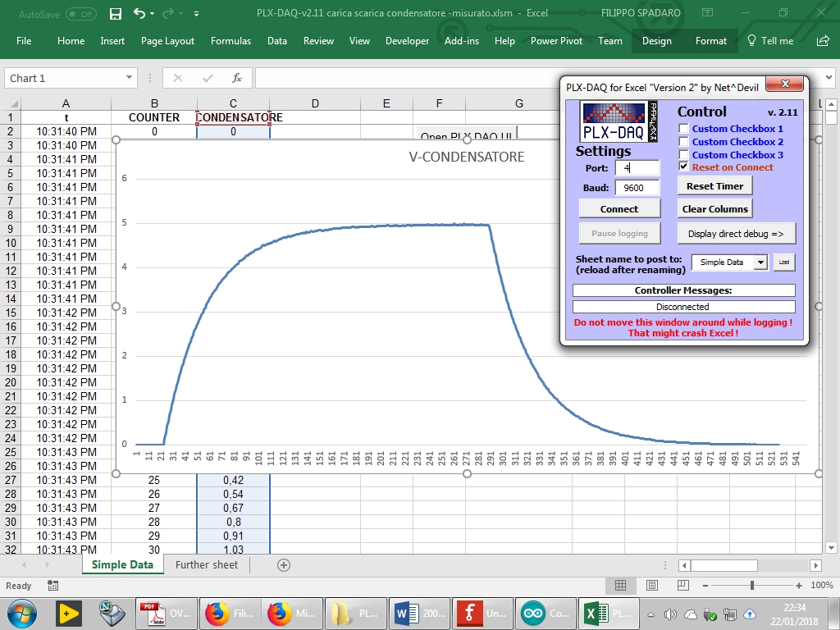The image size is (840, 630).
Task: Open the Undo history dropdown arrow
Action: (153, 13)
